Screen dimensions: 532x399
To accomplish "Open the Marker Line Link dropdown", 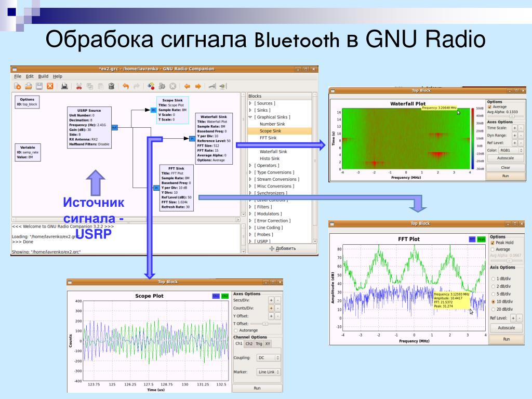I will (268, 372).
